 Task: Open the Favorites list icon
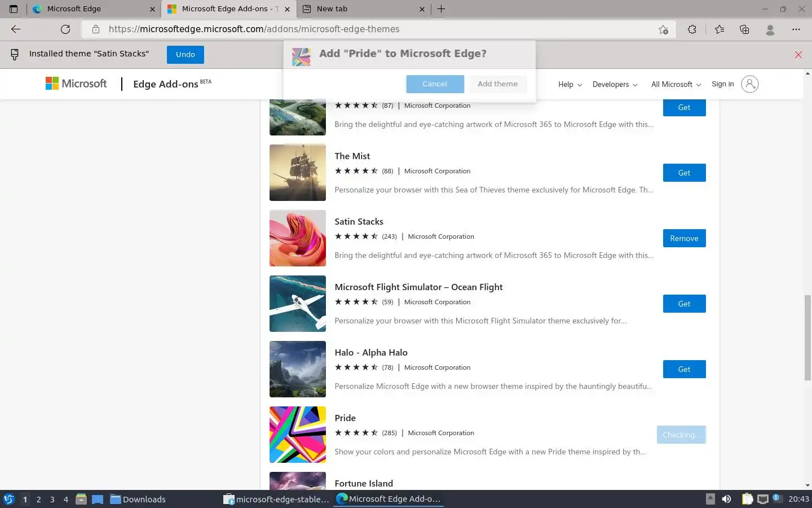719,29
